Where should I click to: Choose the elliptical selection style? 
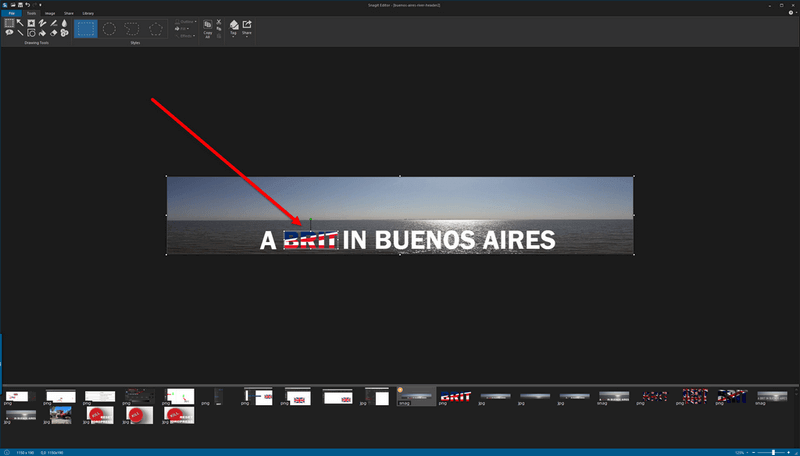click(x=109, y=29)
